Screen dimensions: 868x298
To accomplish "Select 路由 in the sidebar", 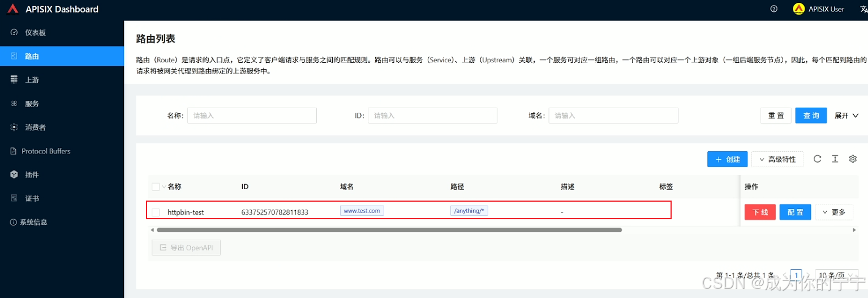I will click(62, 57).
